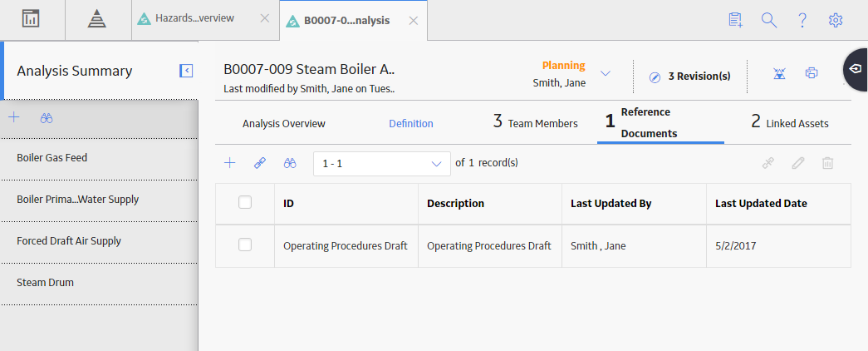
Task: Click binoculars search icon in left pane
Action: pos(47,117)
